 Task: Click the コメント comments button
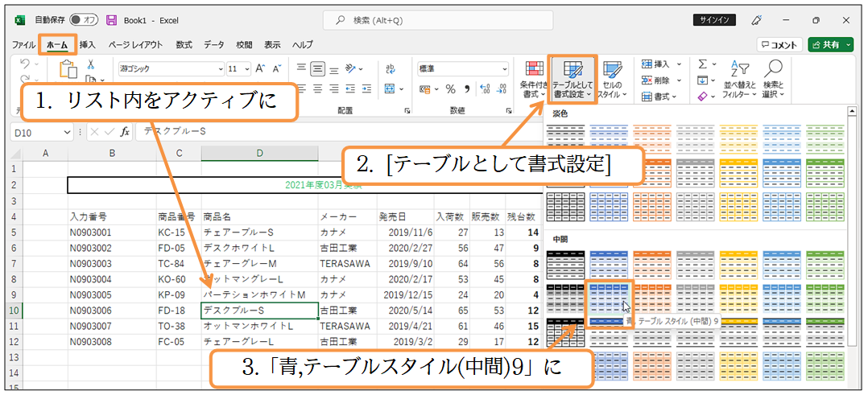pos(780,45)
